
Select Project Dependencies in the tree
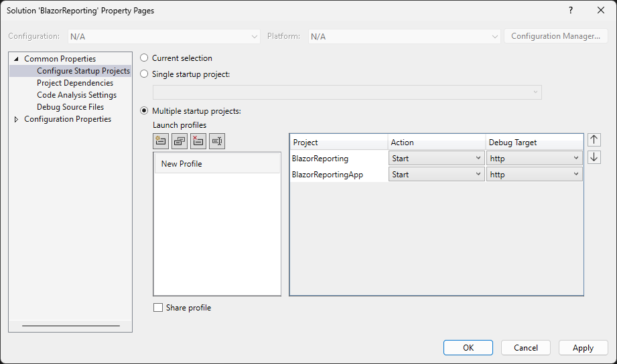[75, 83]
